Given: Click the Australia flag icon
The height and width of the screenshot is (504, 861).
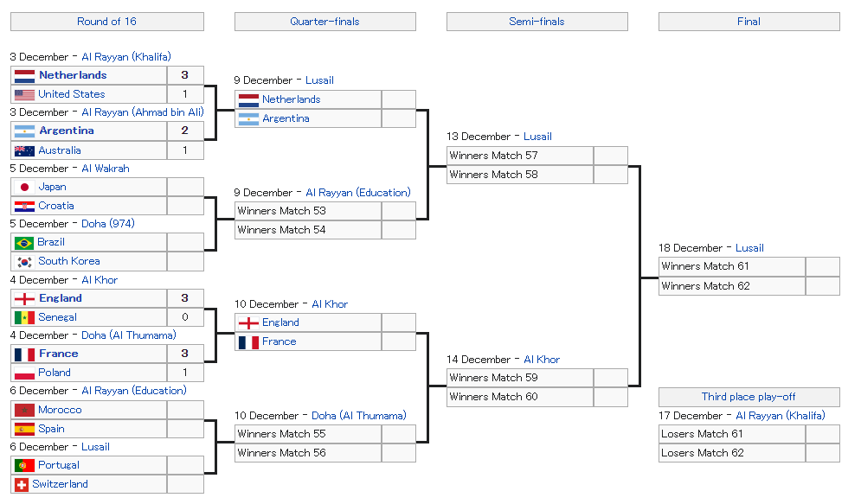Looking at the screenshot, I should tap(24, 150).
